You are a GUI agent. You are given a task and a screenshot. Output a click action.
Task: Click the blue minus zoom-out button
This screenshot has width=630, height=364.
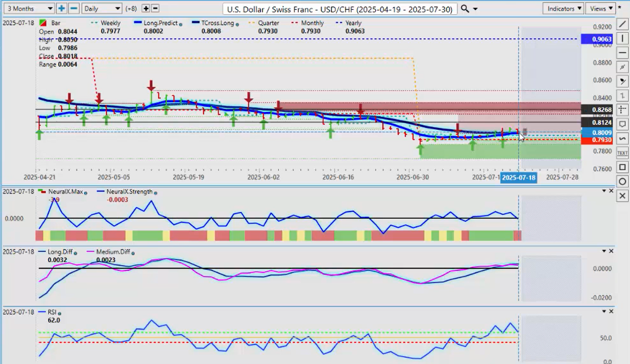tap(74, 9)
